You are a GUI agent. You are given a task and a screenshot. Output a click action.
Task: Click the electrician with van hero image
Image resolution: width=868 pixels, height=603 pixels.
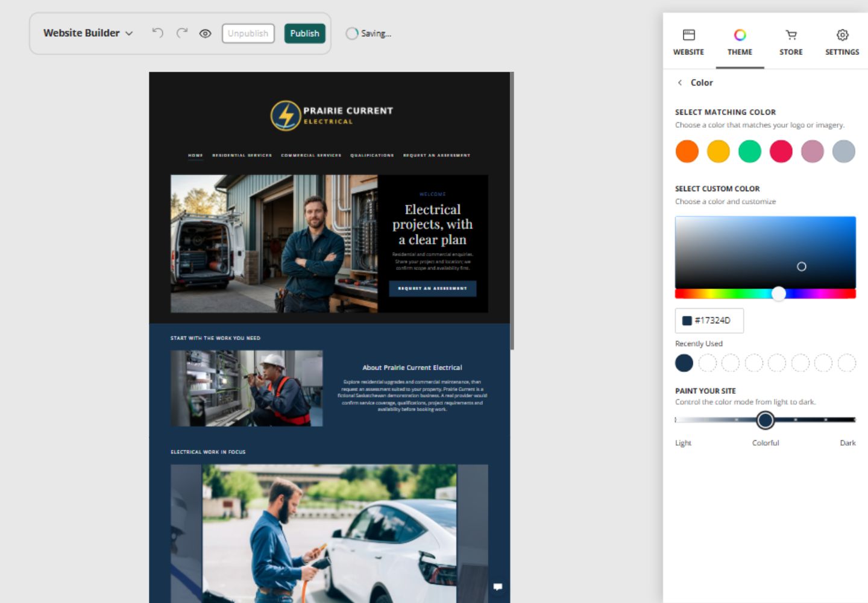[274, 244]
